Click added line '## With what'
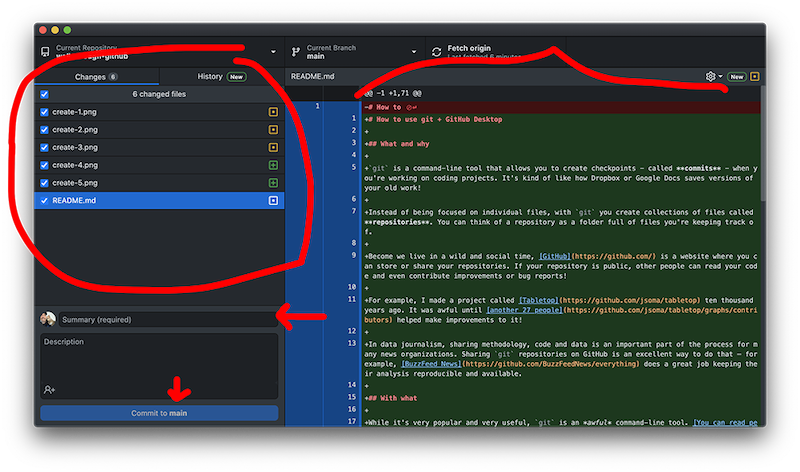The width and height of the screenshot is (800, 472). tap(561, 398)
